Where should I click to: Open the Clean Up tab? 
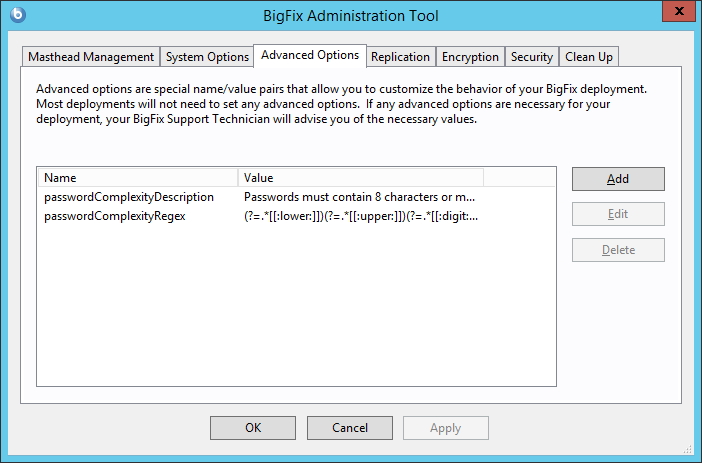click(x=589, y=57)
